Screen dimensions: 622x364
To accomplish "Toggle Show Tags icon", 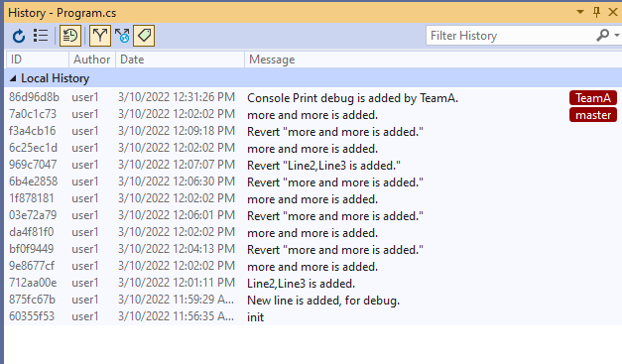I will (x=144, y=36).
